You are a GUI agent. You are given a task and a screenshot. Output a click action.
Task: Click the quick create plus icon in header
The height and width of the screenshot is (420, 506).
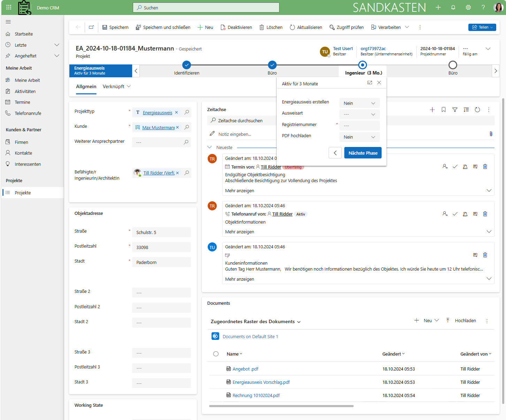click(438, 7)
